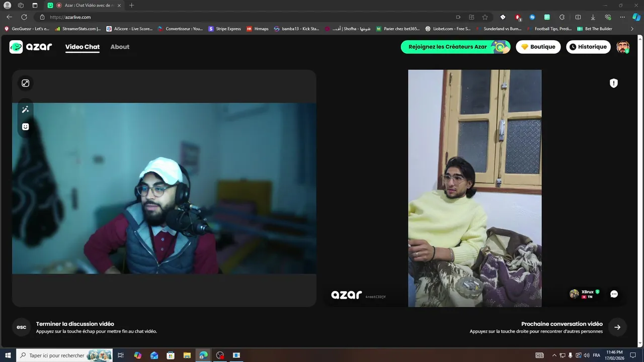Open the volume control in system tray
644x362 pixels.
pyautogui.click(x=587, y=355)
